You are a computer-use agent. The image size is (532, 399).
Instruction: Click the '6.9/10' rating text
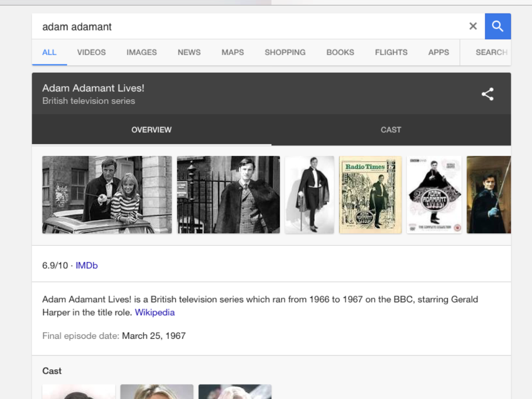[x=55, y=265]
